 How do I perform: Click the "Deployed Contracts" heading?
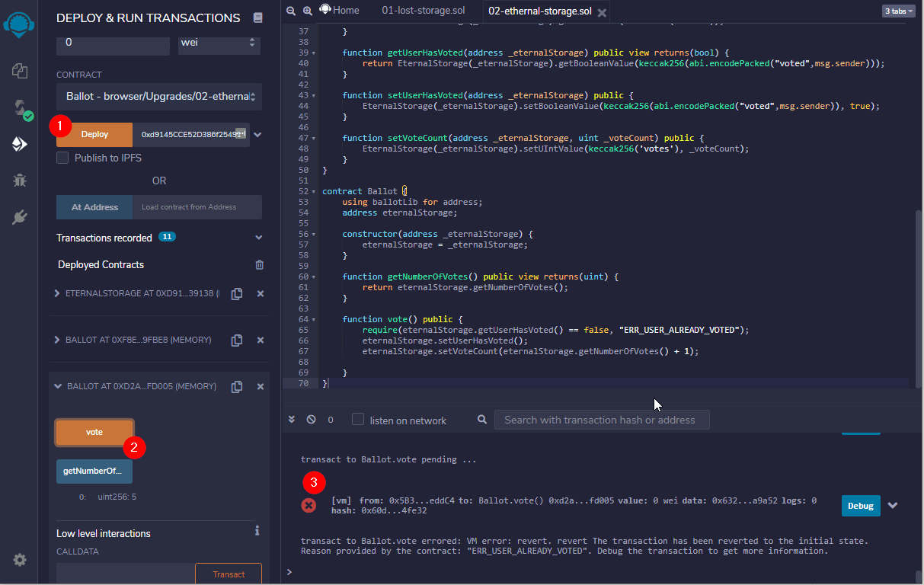pyautogui.click(x=101, y=264)
